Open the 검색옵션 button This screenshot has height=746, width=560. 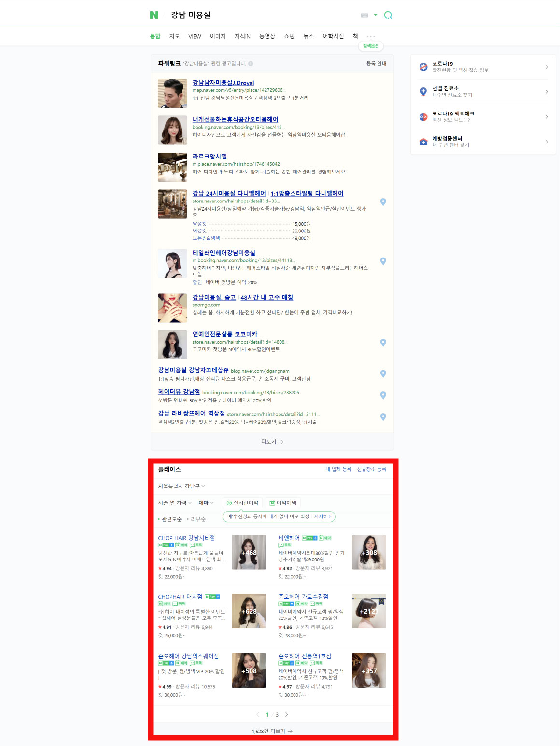point(371,46)
